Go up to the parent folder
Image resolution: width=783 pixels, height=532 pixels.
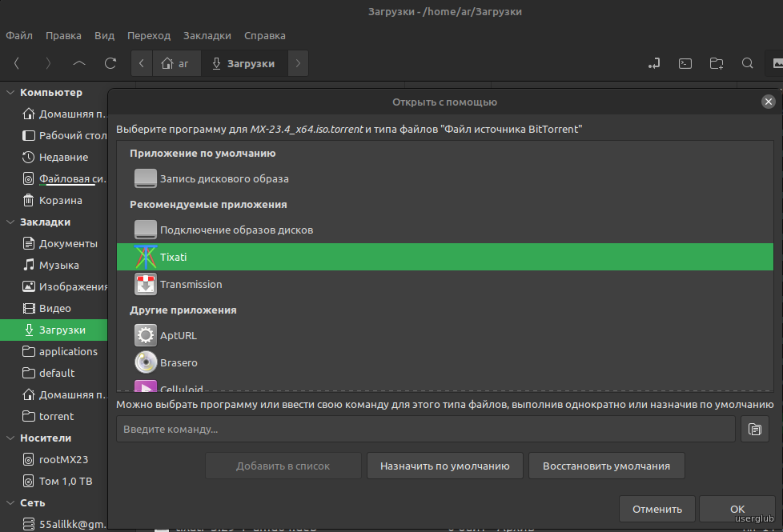tap(79, 63)
